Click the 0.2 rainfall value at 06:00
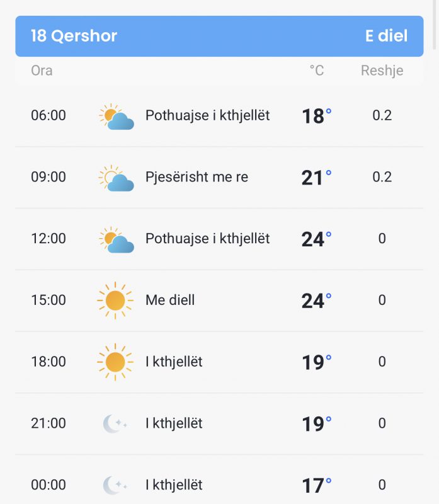439x504 pixels. click(x=382, y=115)
